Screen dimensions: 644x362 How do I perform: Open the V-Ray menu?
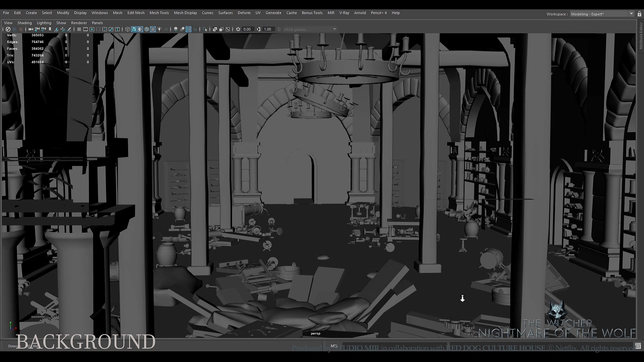pos(344,13)
